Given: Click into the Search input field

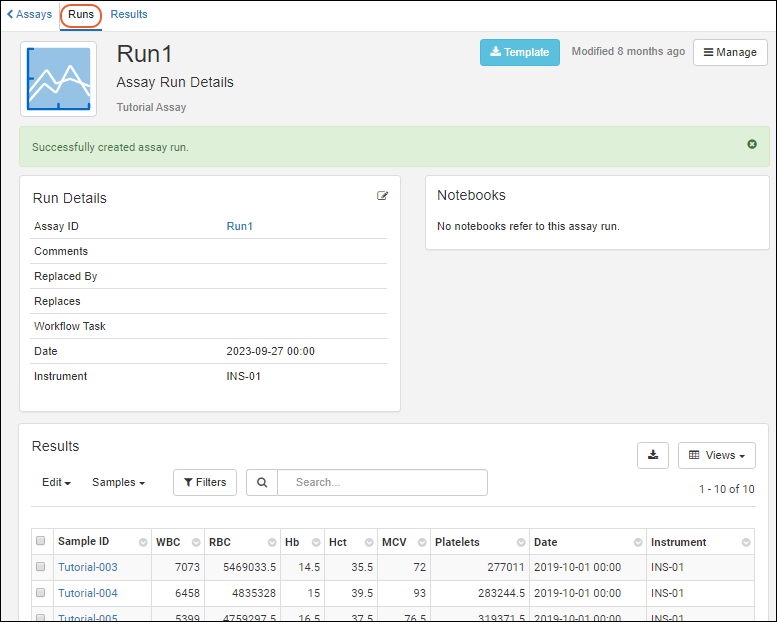Looking at the screenshot, I should click(x=382, y=482).
